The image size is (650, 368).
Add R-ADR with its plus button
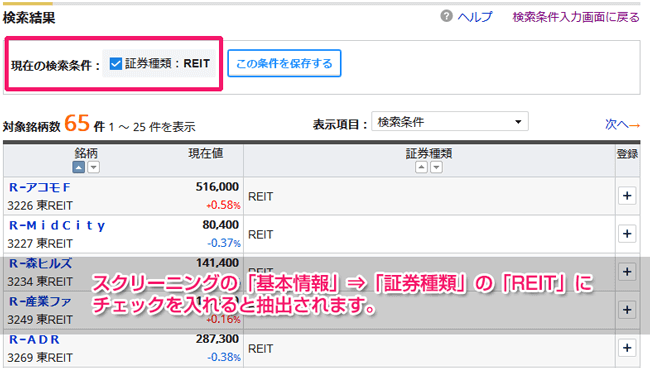pyautogui.click(x=627, y=348)
